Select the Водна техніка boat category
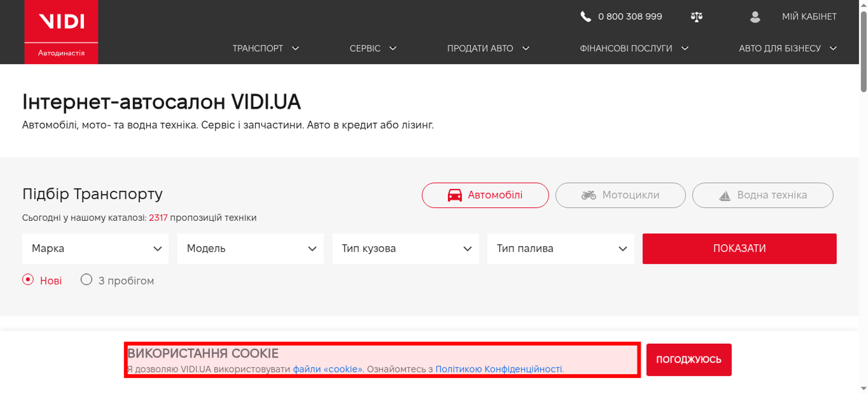The width and height of the screenshot is (868, 394). click(x=762, y=195)
